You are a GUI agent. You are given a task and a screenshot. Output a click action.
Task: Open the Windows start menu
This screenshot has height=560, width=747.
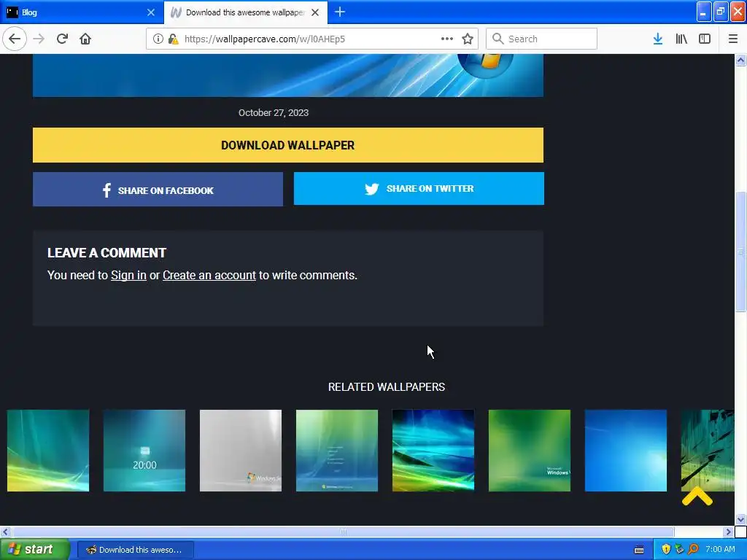[x=34, y=549]
